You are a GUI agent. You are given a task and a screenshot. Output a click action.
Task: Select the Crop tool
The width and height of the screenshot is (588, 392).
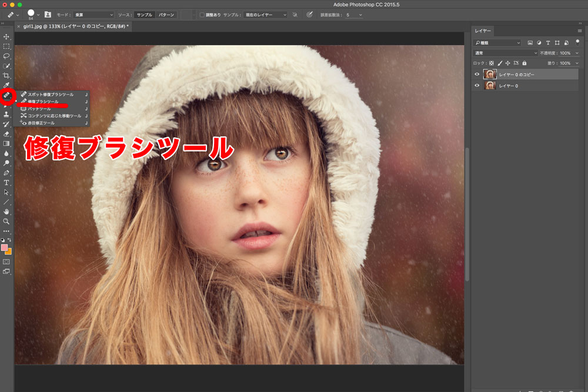[x=6, y=76]
